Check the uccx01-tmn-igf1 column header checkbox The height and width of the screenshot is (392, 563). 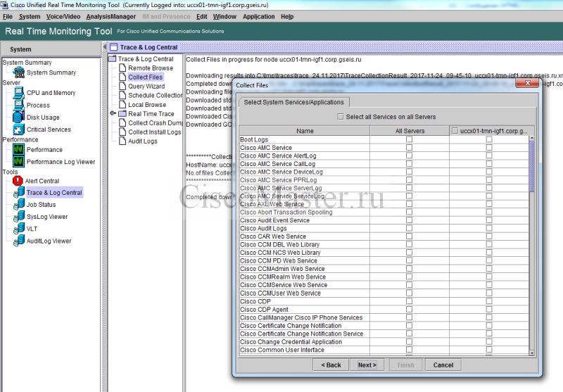(455, 131)
